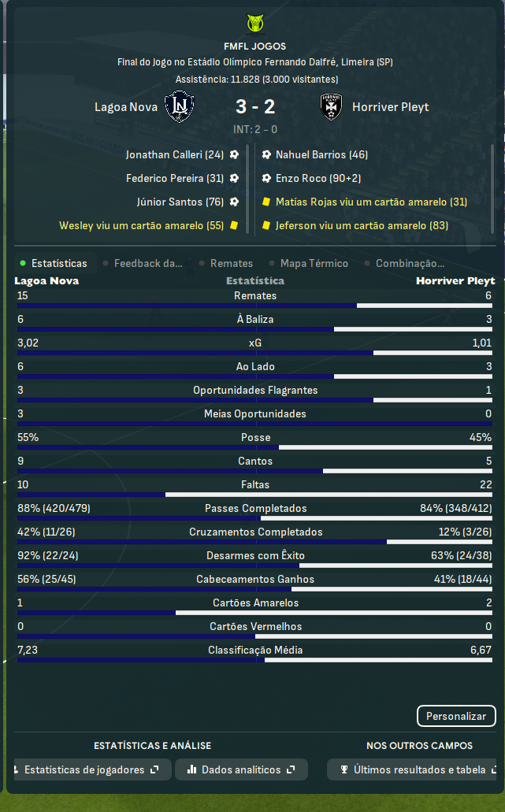Click the bar chart icon on Dados analíticos
This screenshot has height=812, width=505.
[191, 769]
